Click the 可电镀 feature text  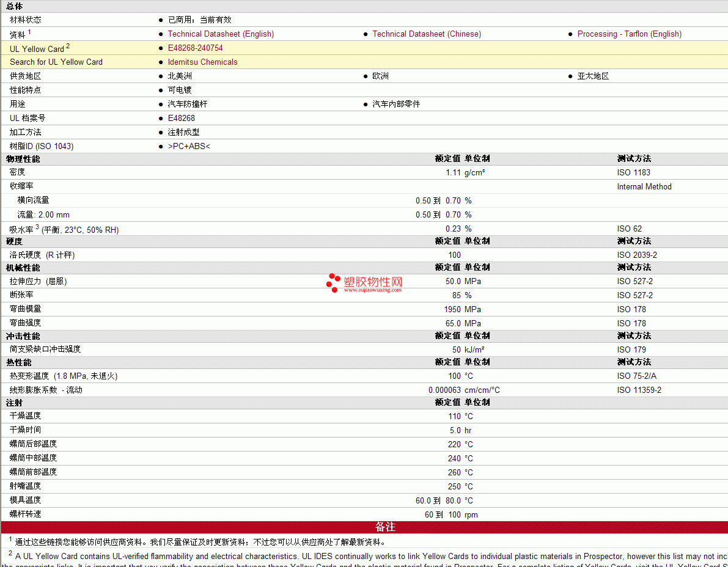tap(180, 90)
